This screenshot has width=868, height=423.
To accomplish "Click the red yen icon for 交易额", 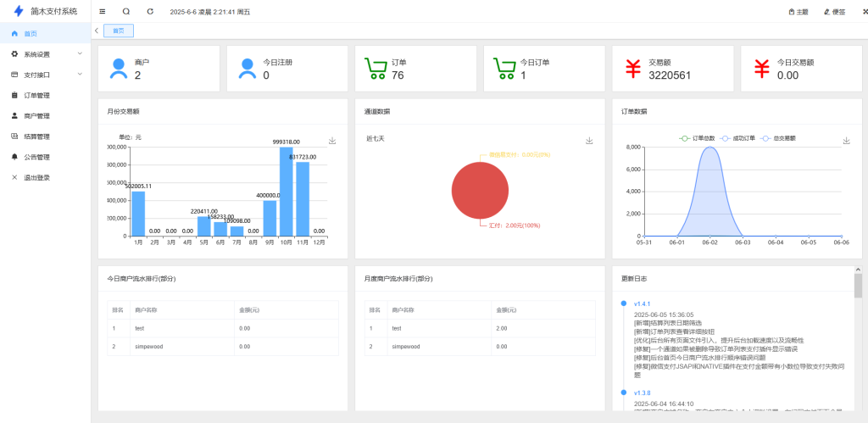I will point(633,69).
